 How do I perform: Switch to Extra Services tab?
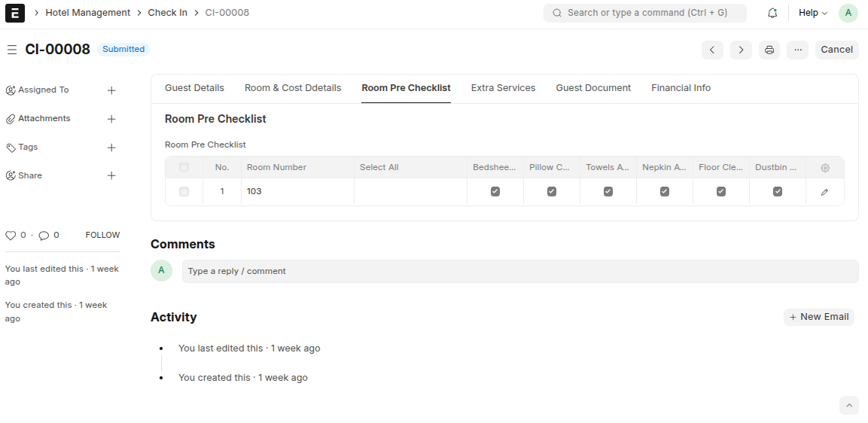click(x=503, y=88)
